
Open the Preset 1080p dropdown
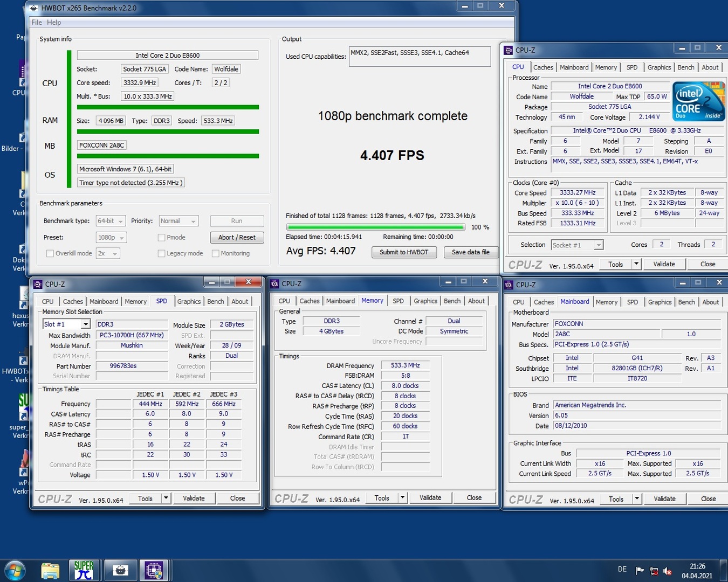111,237
